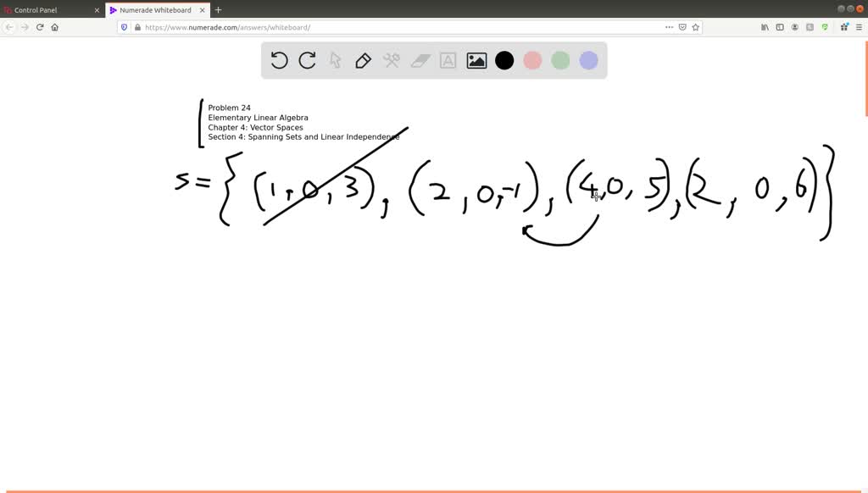Toggle the bookmark star for this page
868x493 pixels.
pos(696,26)
